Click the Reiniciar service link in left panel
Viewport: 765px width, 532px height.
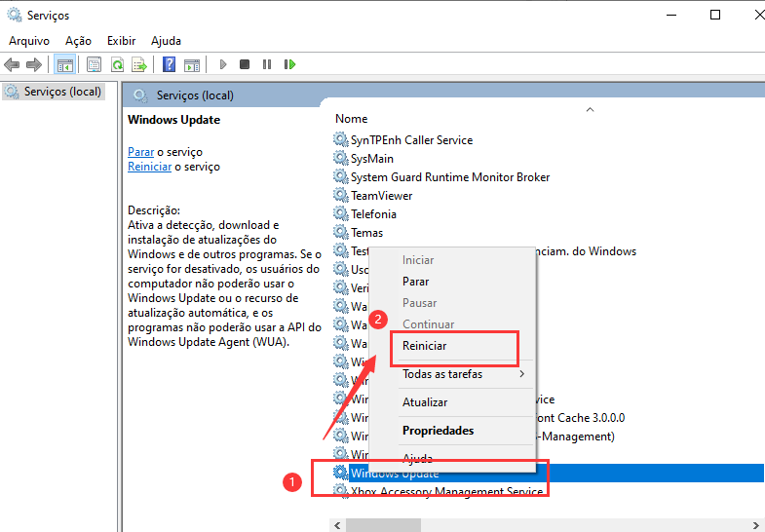[x=149, y=167]
